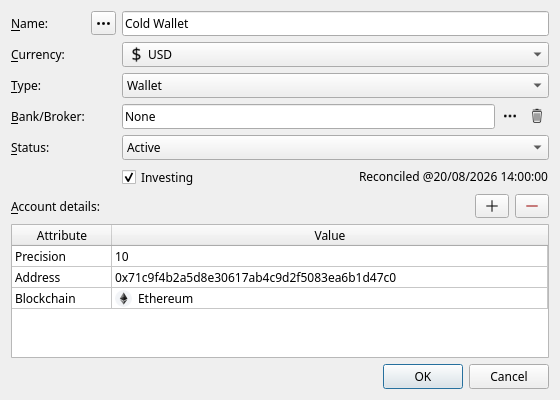The height and width of the screenshot is (400, 560).
Task: Toggle the Investing checkbox
Action: 129,177
